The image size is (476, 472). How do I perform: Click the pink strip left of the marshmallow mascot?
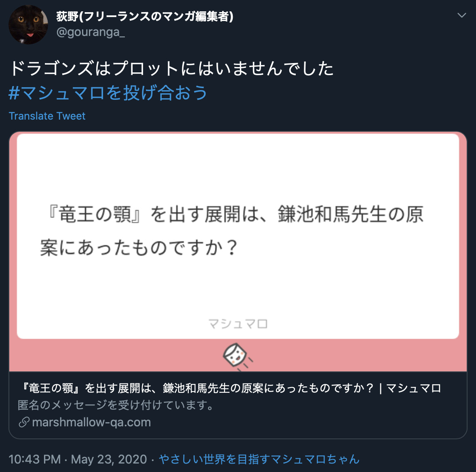pyautogui.click(x=115, y=355)
